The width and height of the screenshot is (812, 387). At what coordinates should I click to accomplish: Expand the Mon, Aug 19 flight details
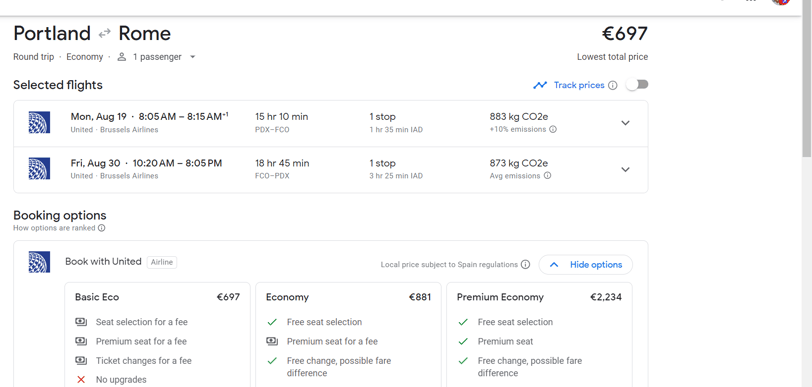coord(626,123)
